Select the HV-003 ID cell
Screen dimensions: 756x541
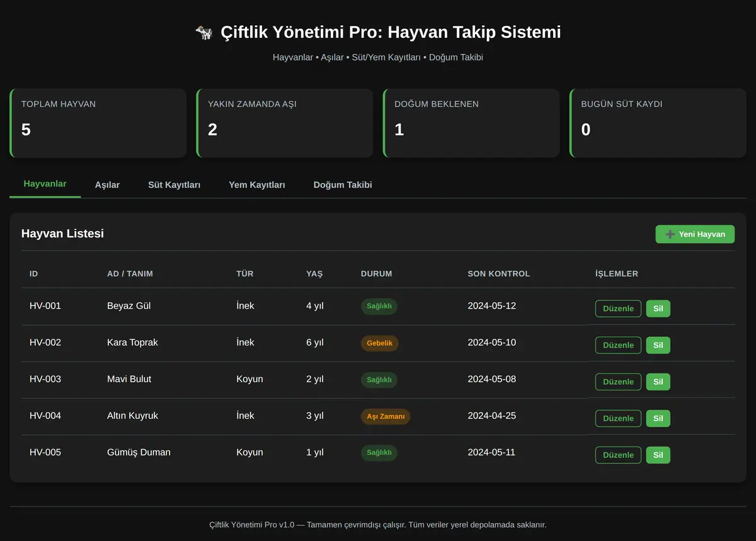click(45, 379)
